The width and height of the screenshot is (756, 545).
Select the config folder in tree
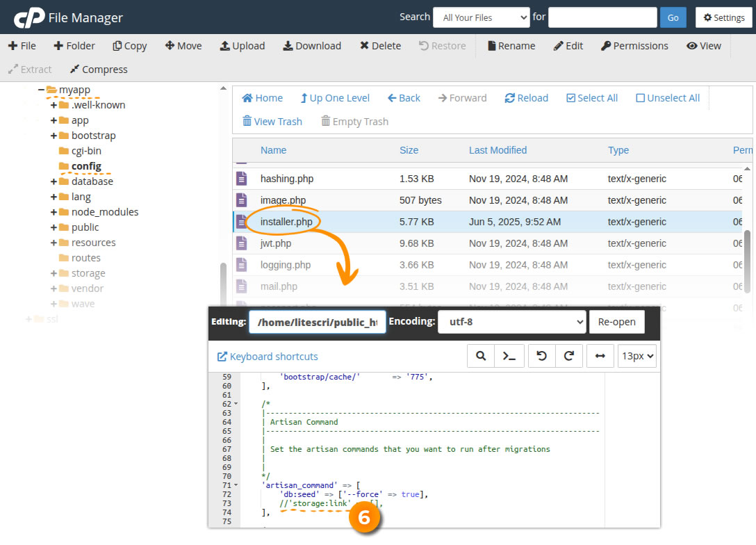coord(86,166)
